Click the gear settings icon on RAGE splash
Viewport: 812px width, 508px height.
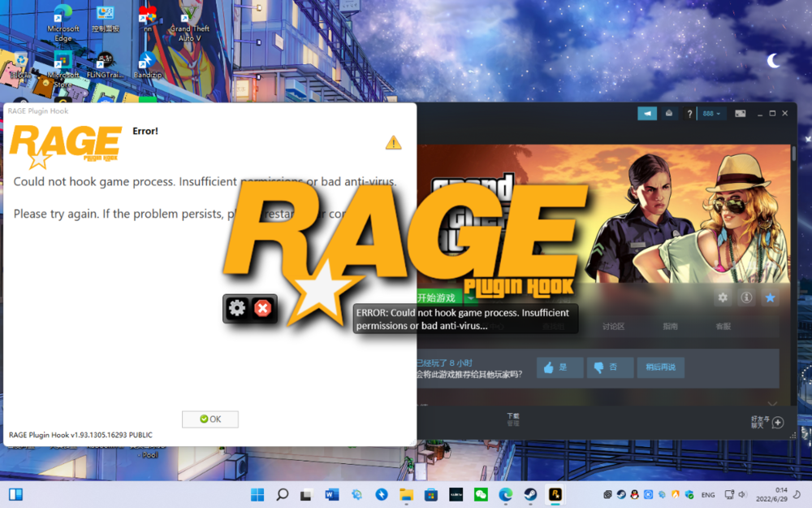tap(237, 308)
